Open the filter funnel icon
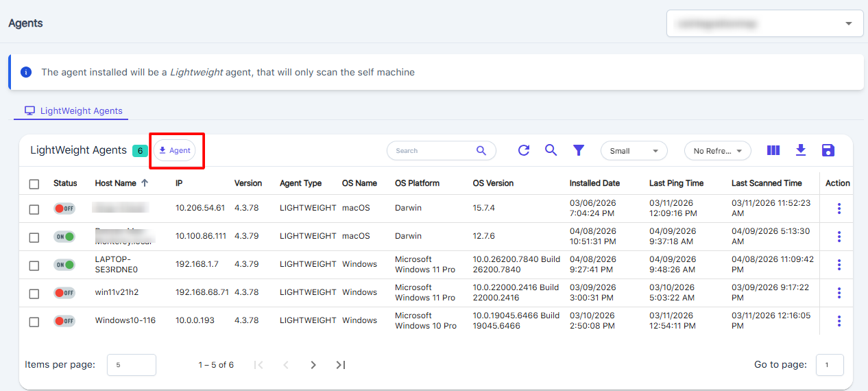This screenshot has height=391, width=868. tap(579, 150)
